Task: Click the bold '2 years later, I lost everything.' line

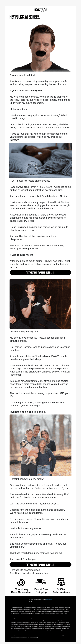Action: tap(27, 91)
